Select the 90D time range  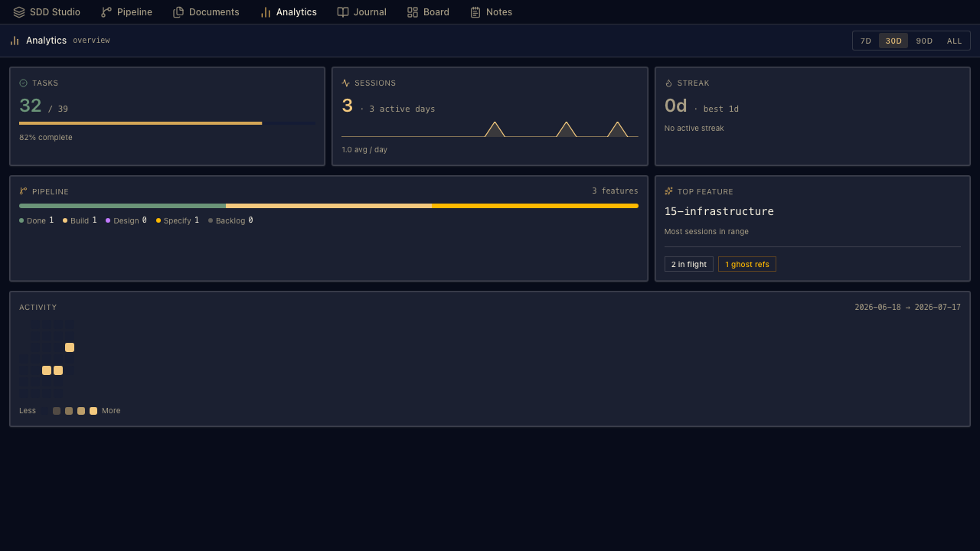(x=924, y=41)
